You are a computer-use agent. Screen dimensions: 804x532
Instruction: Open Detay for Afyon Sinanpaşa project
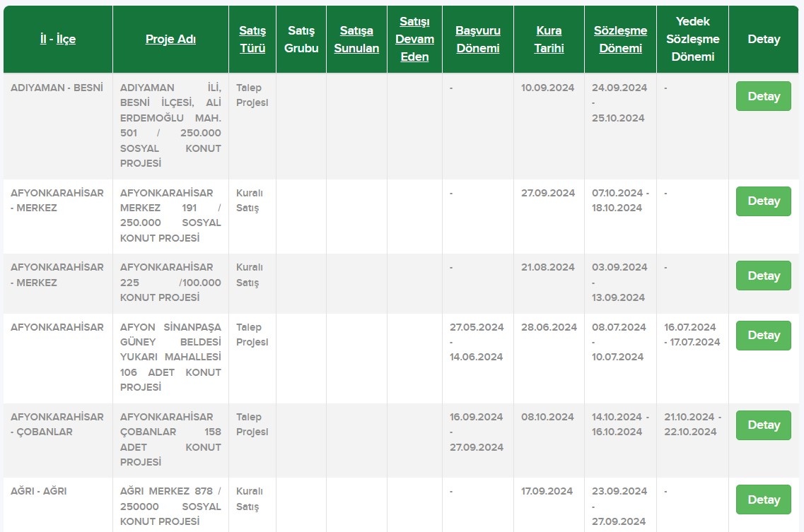[x=763, y=336]
